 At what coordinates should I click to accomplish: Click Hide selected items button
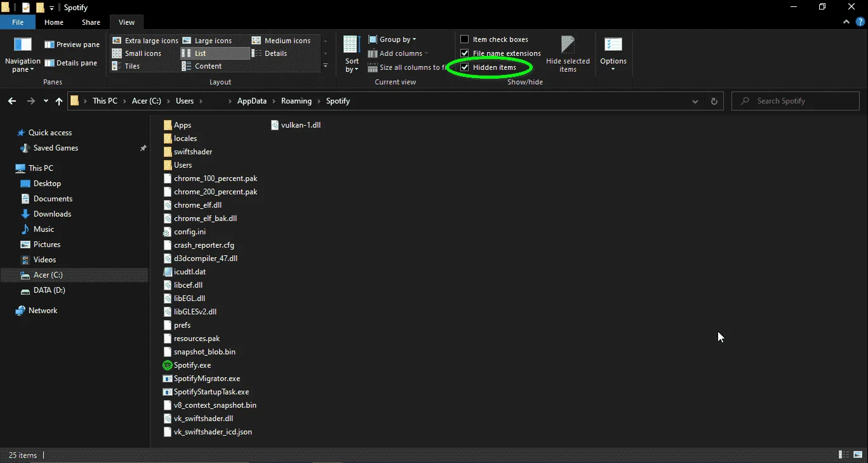click(568, 54)
